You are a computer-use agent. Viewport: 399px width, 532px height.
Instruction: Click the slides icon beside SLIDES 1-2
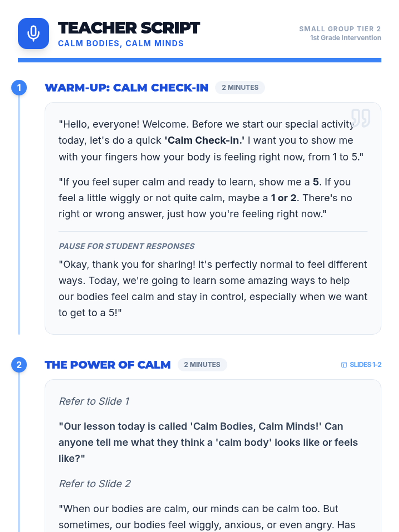[344, 365]
